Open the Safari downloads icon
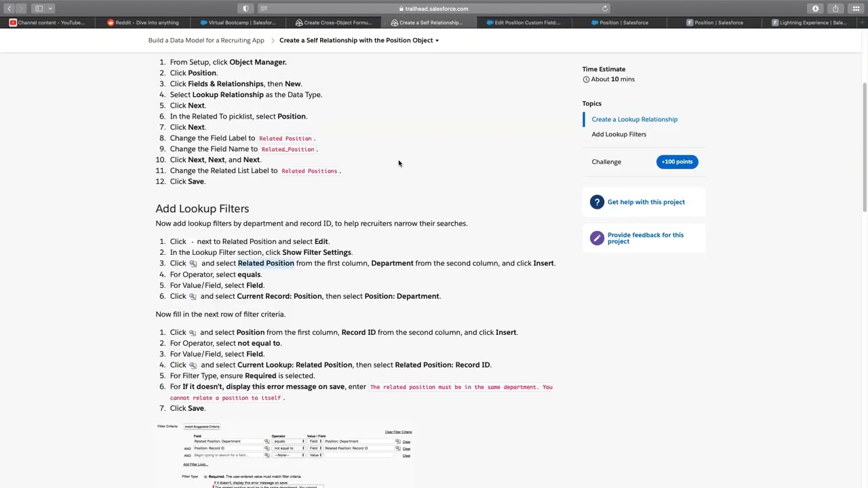868x488 pixels. click(815, 8)
